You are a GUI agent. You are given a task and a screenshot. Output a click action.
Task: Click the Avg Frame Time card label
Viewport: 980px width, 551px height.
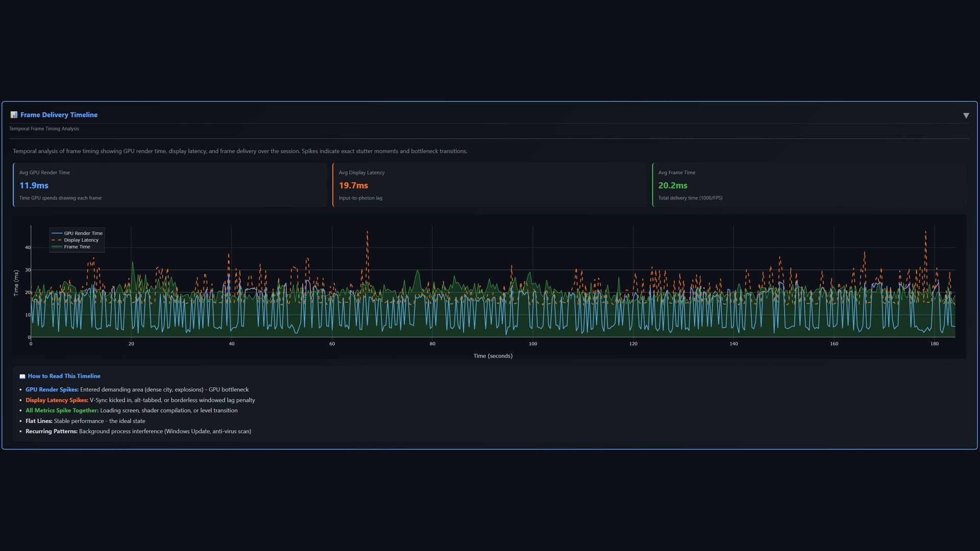click(676, 172)
